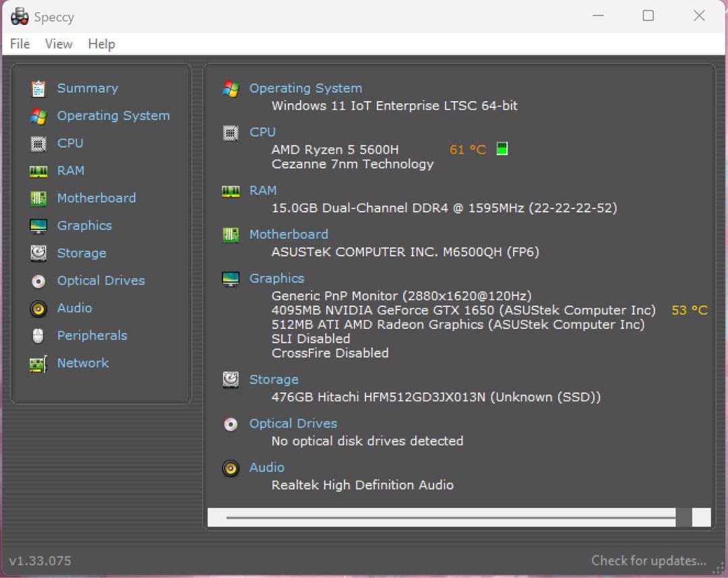Select the Graphics icon in the summary panel

[231, 279]
